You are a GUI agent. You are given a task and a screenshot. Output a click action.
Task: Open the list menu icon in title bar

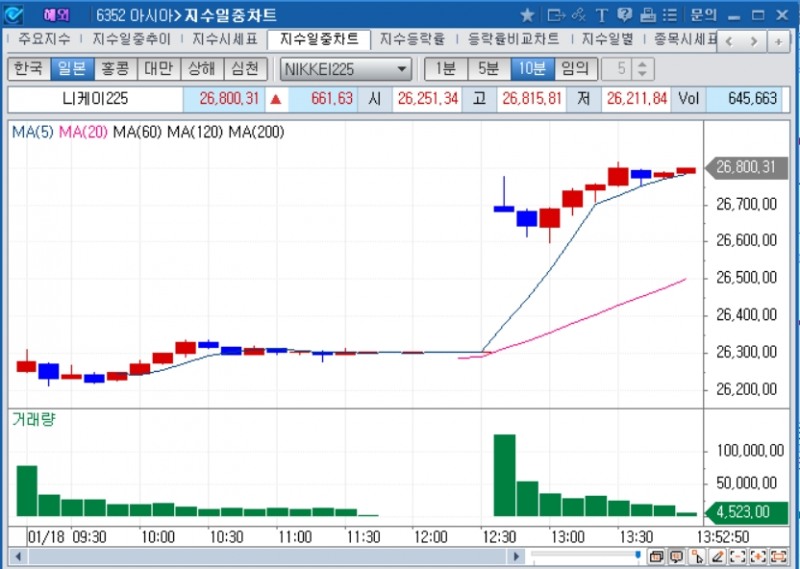(670, 15)
